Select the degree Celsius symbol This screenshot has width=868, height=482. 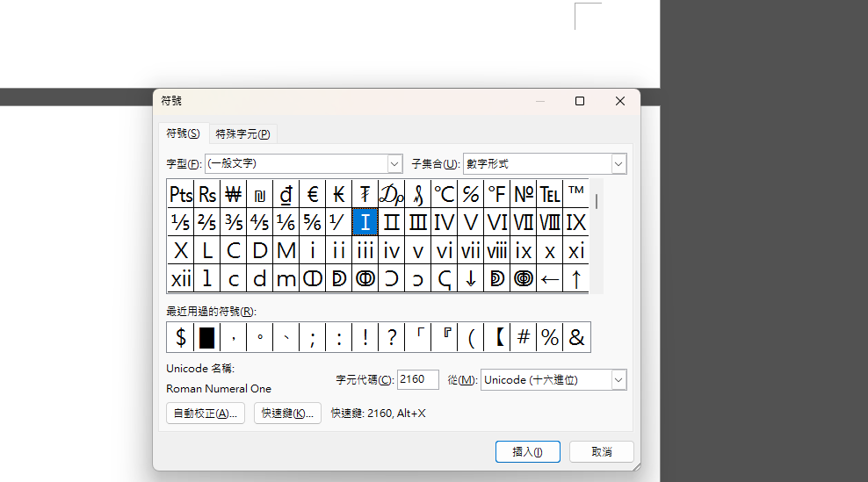point(445,194)
